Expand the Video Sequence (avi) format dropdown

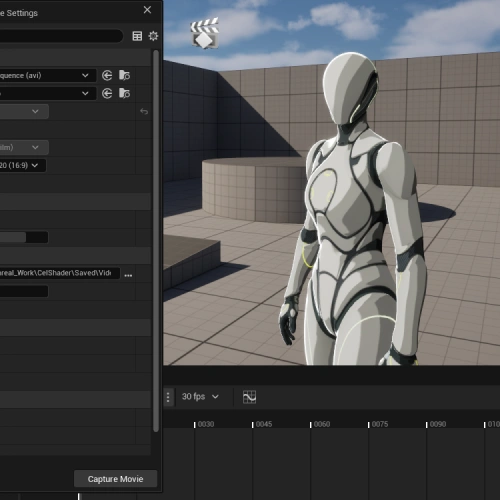(x=47, y=75)
